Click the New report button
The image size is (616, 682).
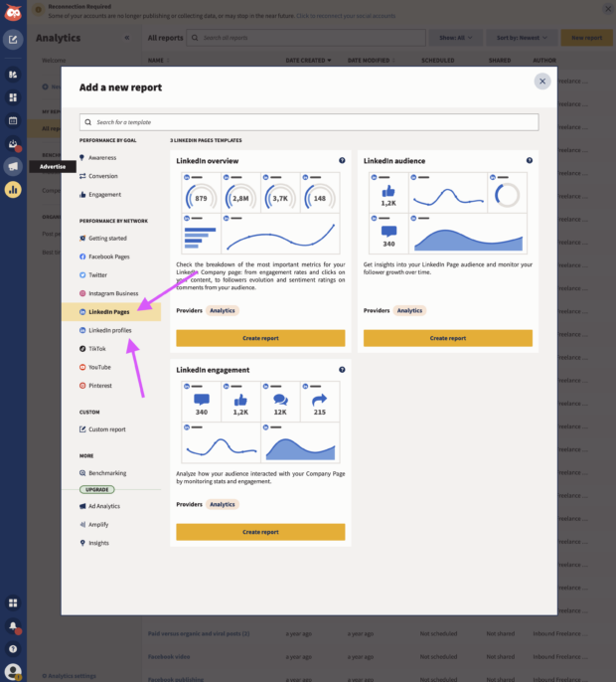coord(586,38)
